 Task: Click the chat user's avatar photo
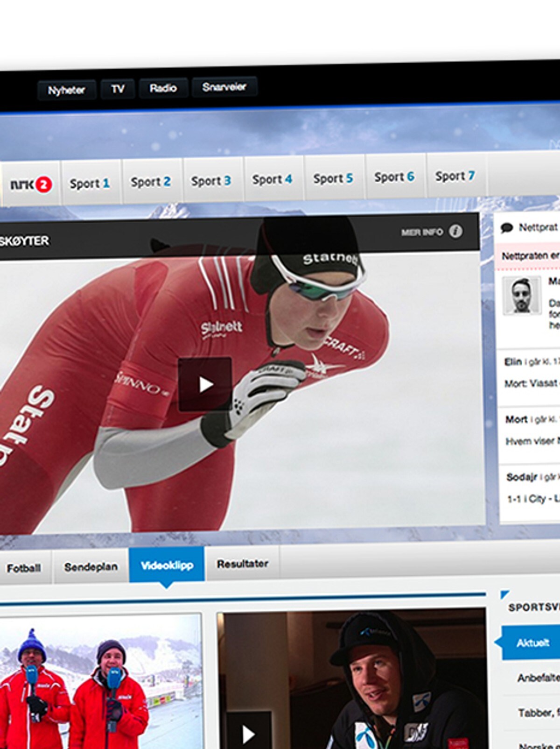tap(522, 295)
